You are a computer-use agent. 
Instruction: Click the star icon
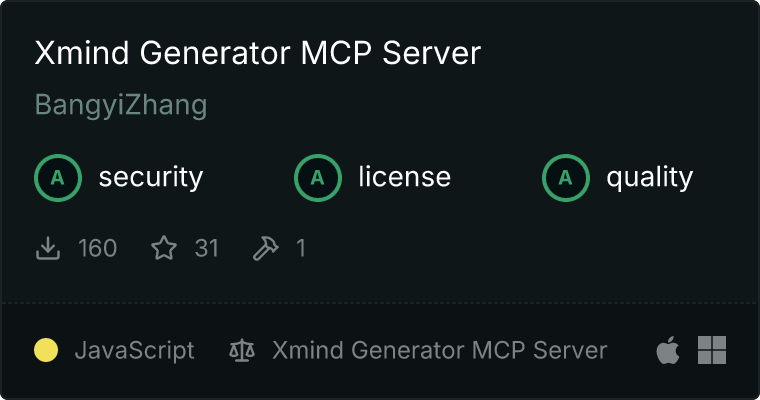click(x=164, y=248)
